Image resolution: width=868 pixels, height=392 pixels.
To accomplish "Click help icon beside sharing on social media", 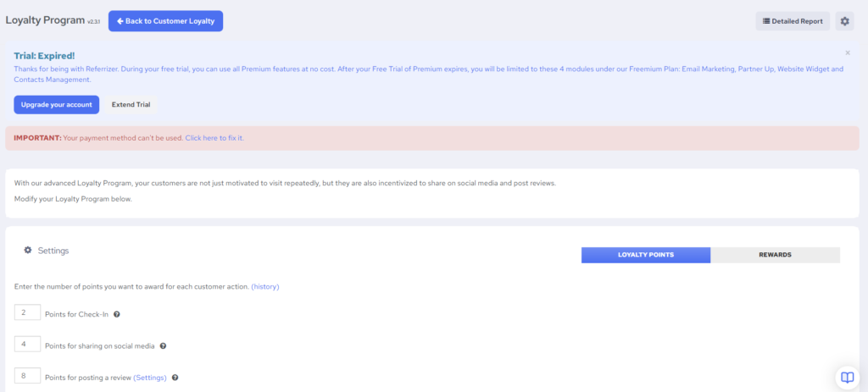I will [x=163, y=345].
